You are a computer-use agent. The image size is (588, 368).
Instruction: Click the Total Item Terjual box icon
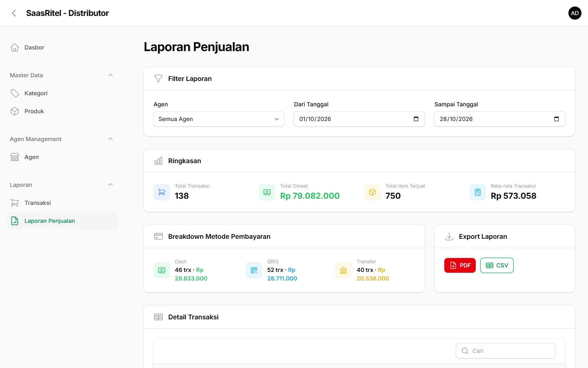coord(372,192)
